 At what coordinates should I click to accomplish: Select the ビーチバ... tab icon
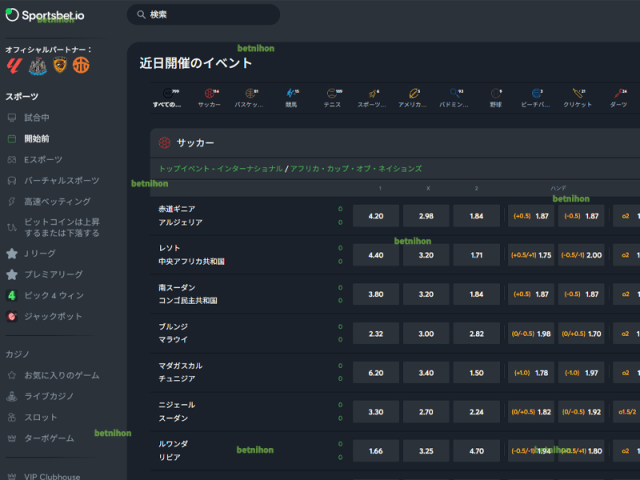point(536,93)
